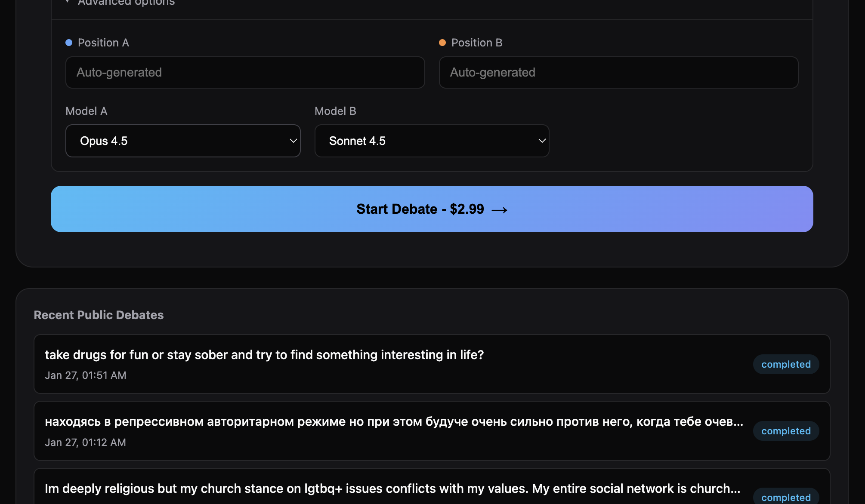This screenshot has height=504, width=865.
Task: Open the Model B dropdown showing Sonnet 4.5
Action: point(432,141)
